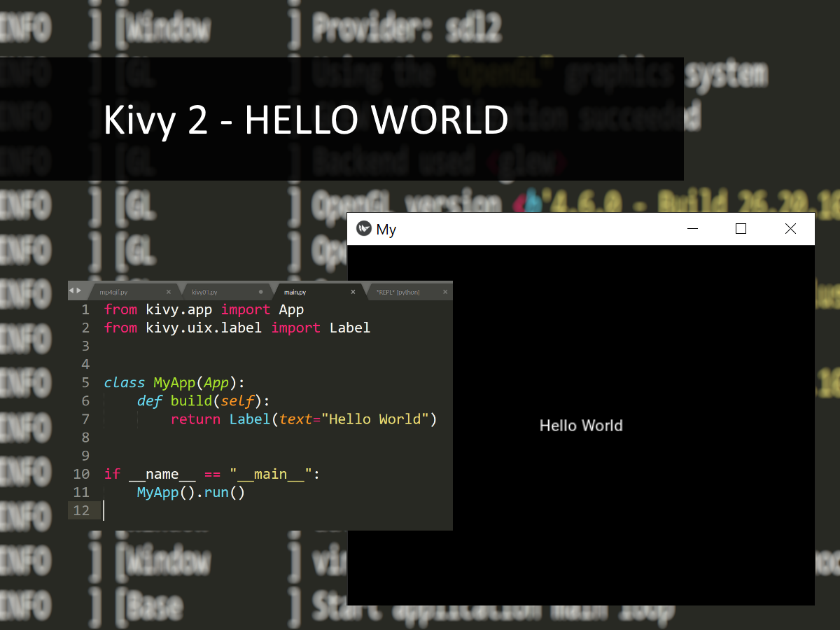Click 'MyApp().run()' code line
840x630 pixels.
tap(191, 492)
